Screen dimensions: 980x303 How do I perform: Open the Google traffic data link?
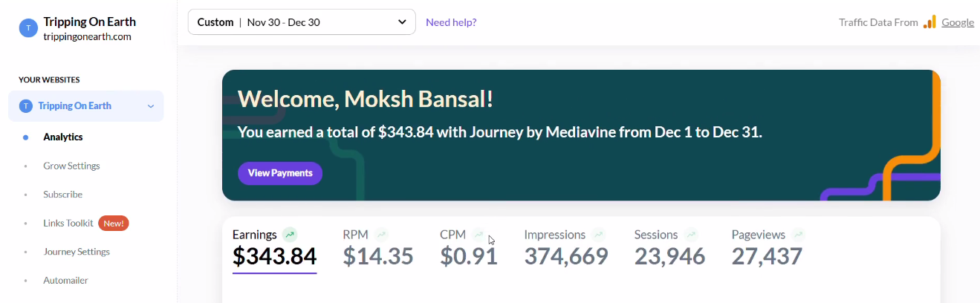click(958, 22)
